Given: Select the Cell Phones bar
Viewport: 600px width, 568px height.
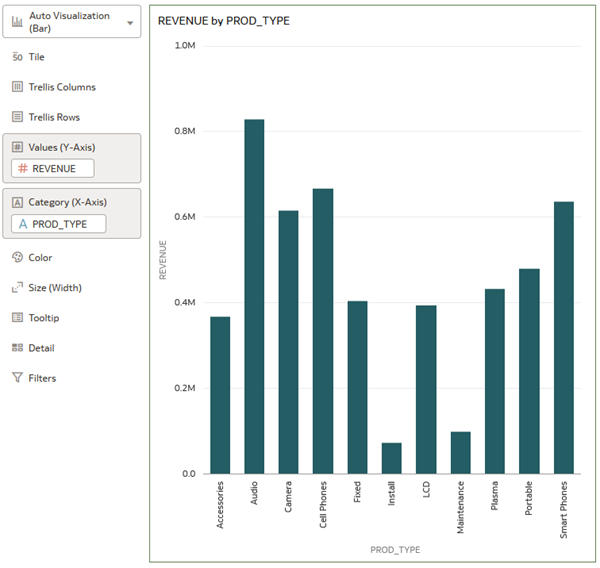Looking at the screenshot, I should point(323,331).
